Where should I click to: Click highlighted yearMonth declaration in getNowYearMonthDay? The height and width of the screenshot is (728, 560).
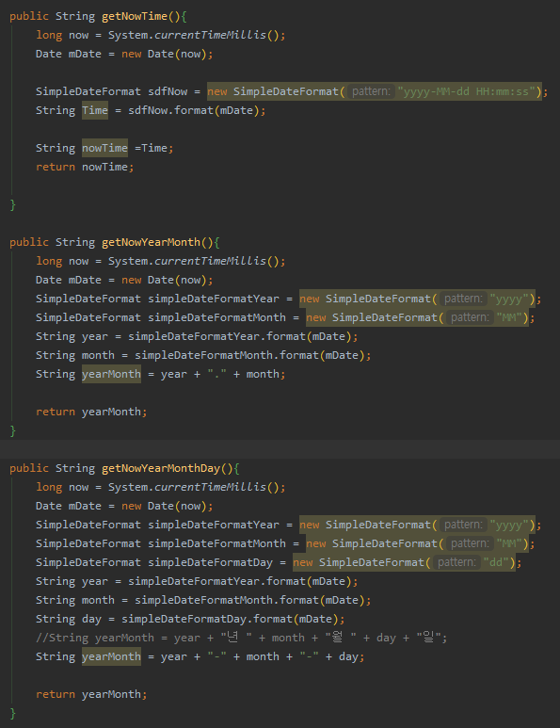[x=111, y=657]
